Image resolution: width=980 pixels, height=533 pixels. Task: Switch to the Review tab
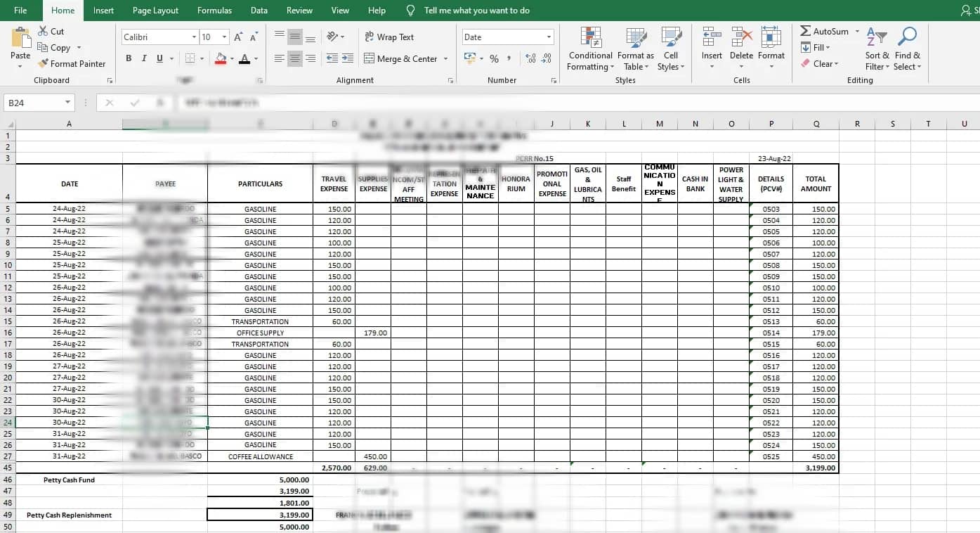[299, 11]
